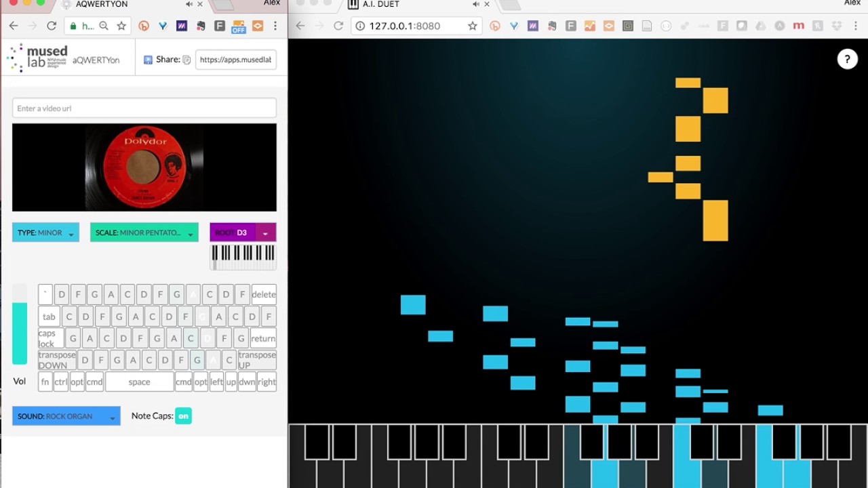Screen dimensions: 868x488
Task: Click the mused lab logo
Action: point(37,59)
